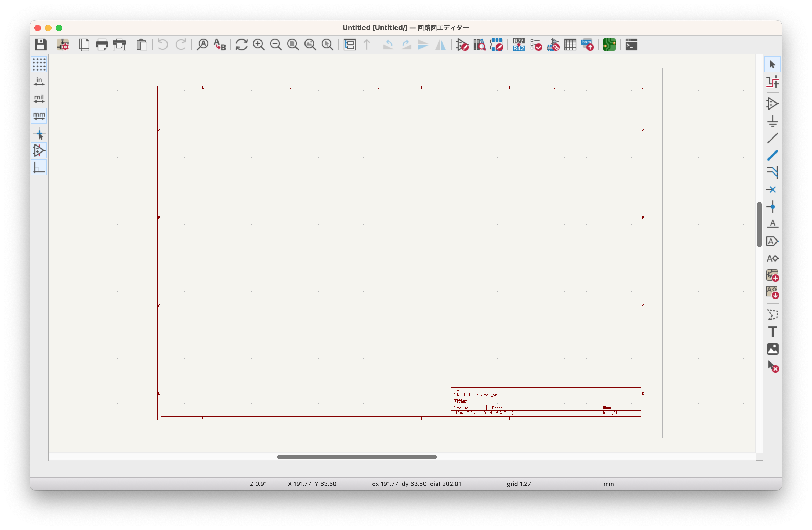Open PCB editor from green board icon

coord(609,45)
